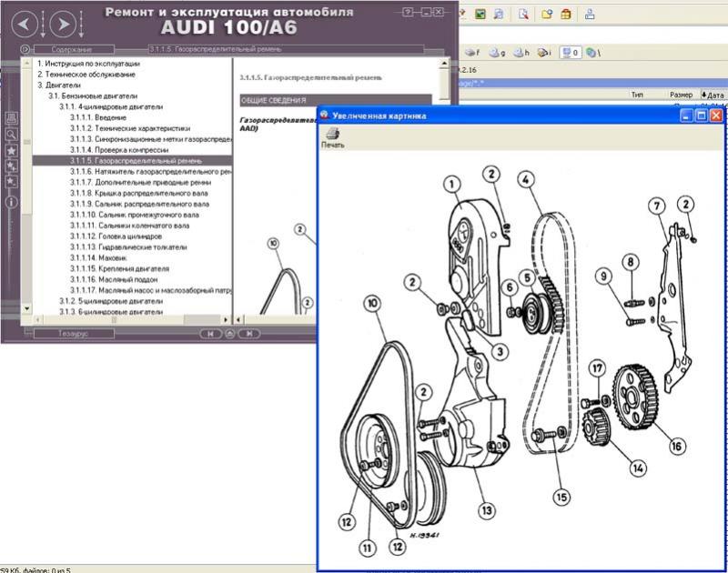Add a bookmark with the star-plus icon
This screenshot has width=728, height=573.
pos(11,166)
